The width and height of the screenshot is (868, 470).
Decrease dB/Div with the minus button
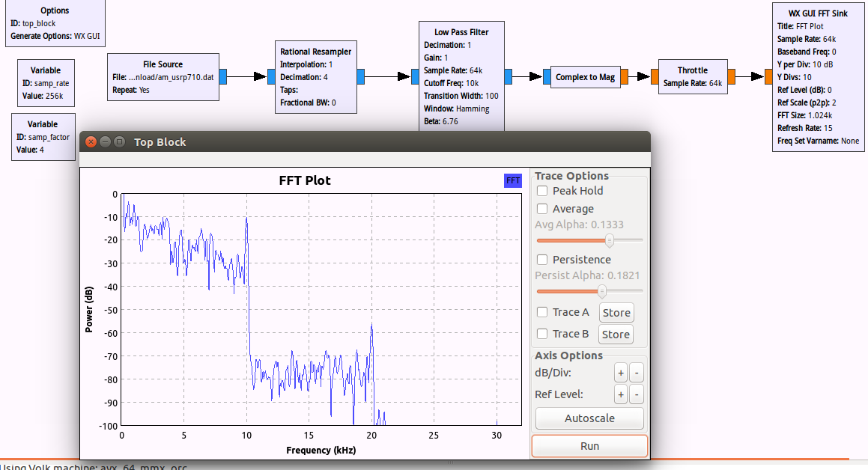tap(637, 373)
